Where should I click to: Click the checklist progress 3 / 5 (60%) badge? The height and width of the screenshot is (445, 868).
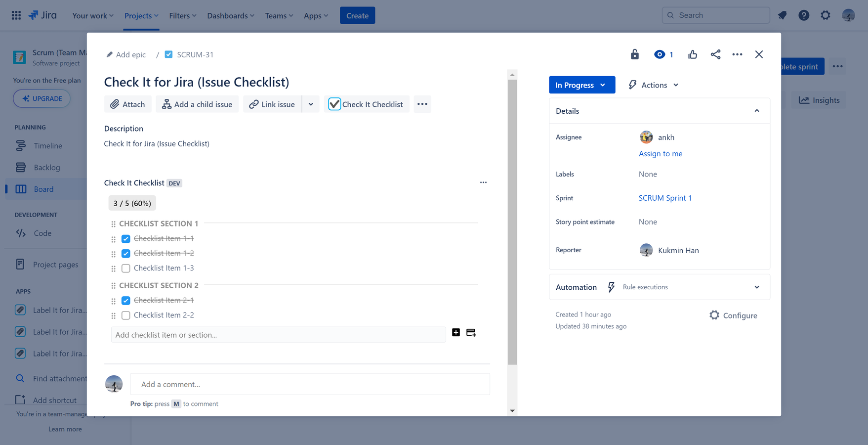coord(132,203)
